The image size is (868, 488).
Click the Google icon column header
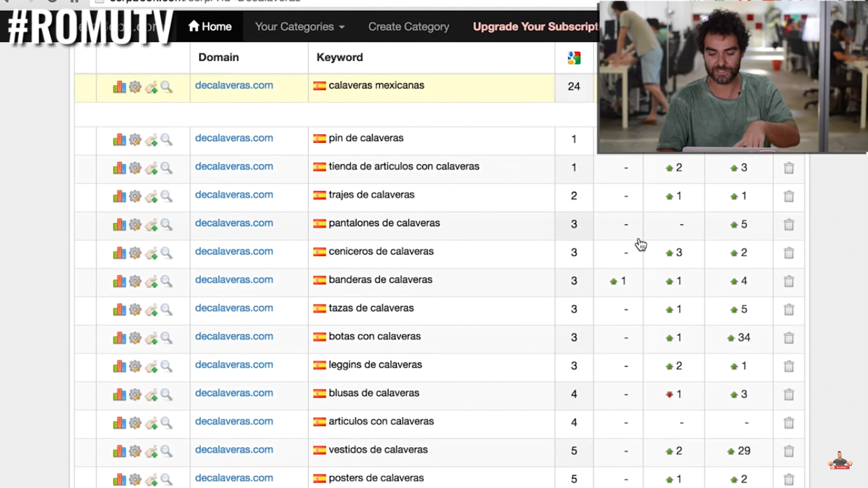pos(574,58)
